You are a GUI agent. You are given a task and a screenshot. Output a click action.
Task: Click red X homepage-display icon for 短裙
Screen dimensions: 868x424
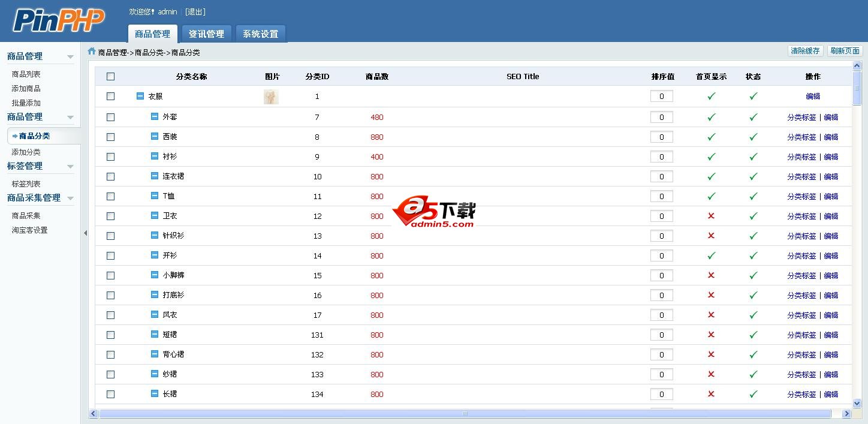point(711,335)
